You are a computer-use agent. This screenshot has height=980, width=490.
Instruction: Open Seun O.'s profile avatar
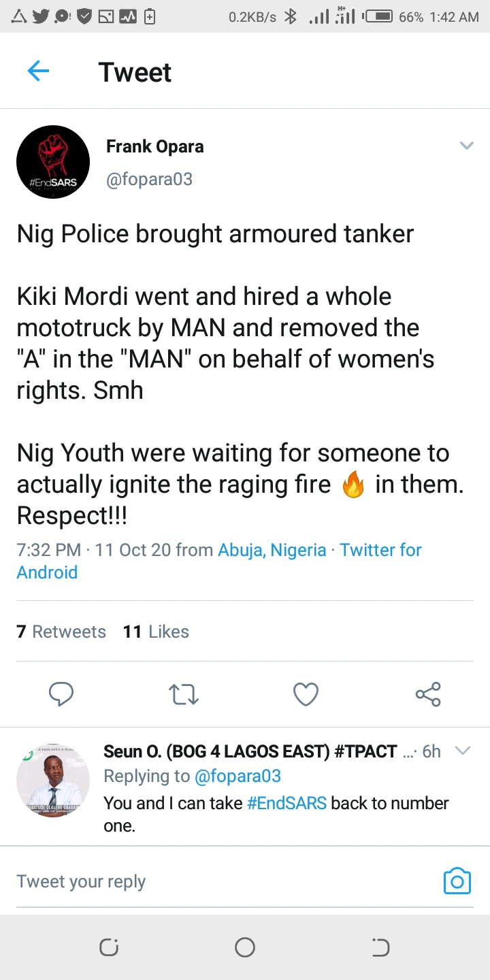point(53,780)
